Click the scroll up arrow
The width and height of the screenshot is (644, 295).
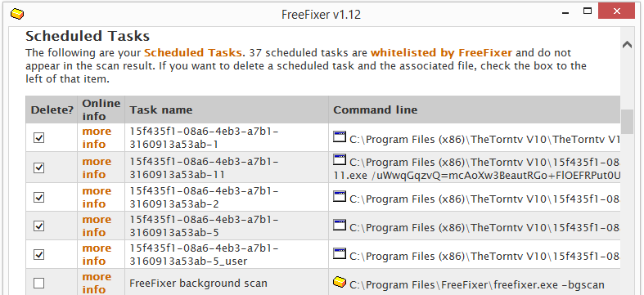627,45
